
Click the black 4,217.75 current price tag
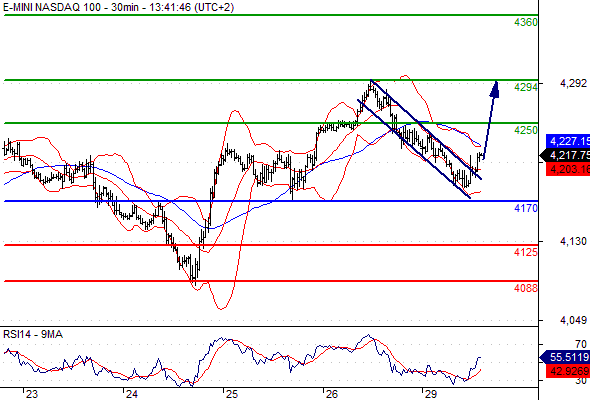pos(565,155)
